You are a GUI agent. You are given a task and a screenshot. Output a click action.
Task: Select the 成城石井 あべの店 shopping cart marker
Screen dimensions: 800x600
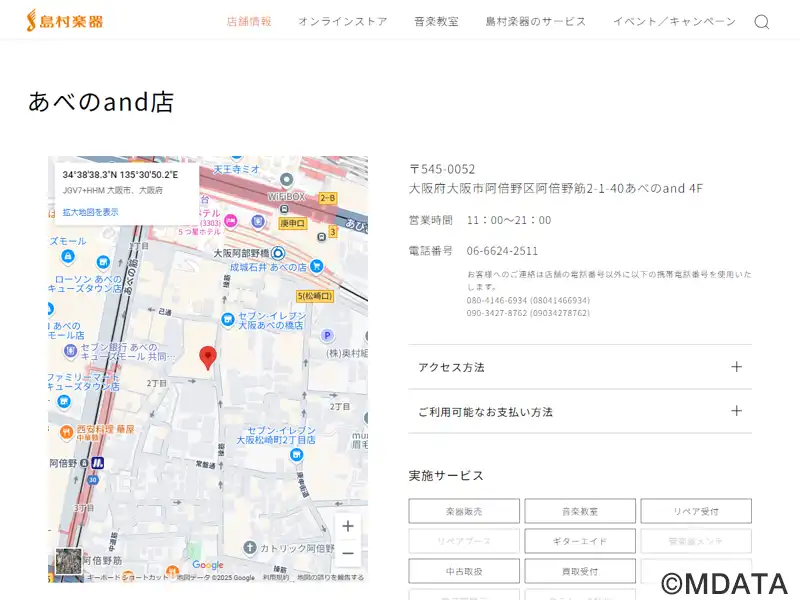tap(316, 266)
